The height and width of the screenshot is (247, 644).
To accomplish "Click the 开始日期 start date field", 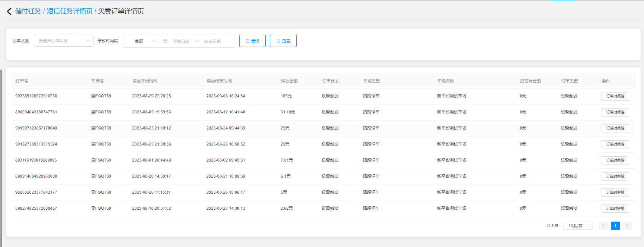I will pyautogui.click(x=181, y=41).
